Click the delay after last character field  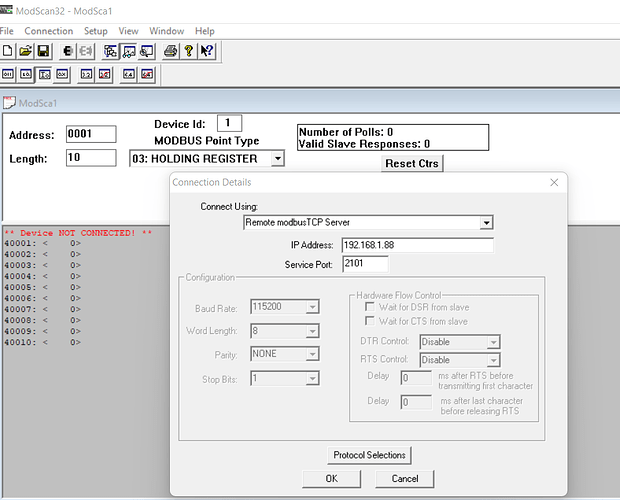(416, 402)
